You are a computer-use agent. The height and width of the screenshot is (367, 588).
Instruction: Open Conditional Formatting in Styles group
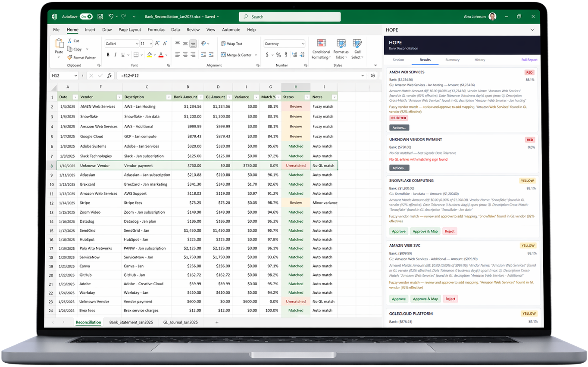(x=321, y=49)
